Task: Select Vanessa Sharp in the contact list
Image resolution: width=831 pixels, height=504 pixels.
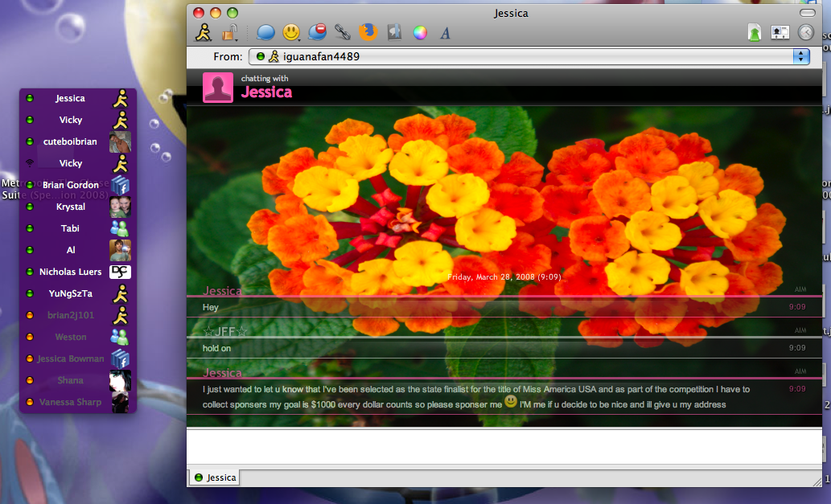Action: [x=78, y=403]
